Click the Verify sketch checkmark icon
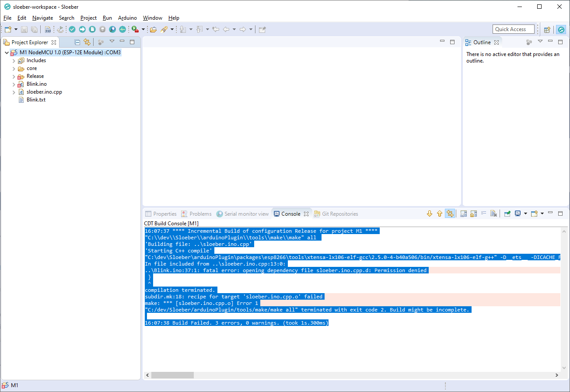The image size is (570, 392). [72, 29]
